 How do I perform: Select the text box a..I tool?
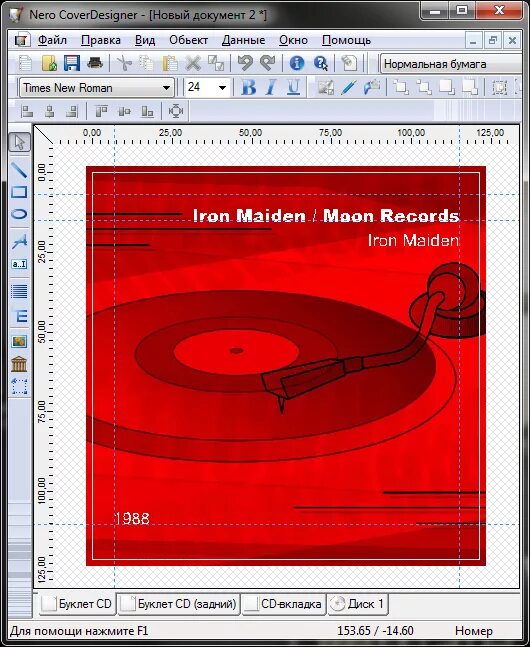click(x=19, y=264)
